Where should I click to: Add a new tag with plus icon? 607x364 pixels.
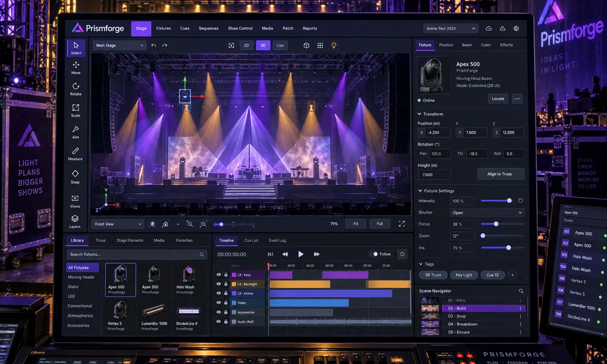tap(513, 275)
